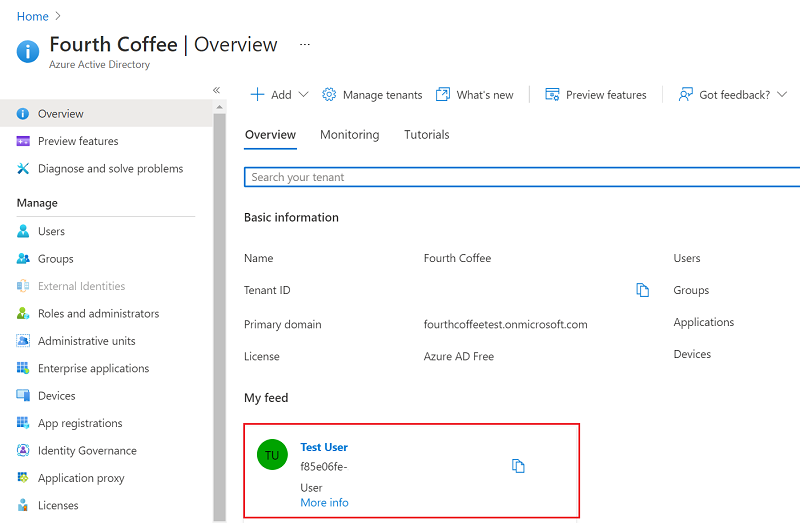800x523 pixels.
Task: Expand the Got feedback dropdown chevron
Action: tap(782, 94)
